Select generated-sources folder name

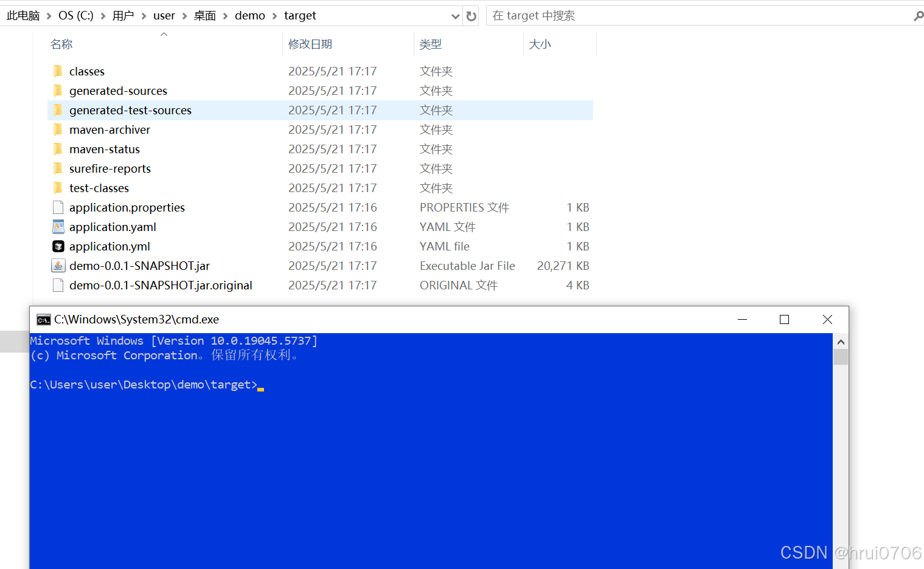[118, 91]
